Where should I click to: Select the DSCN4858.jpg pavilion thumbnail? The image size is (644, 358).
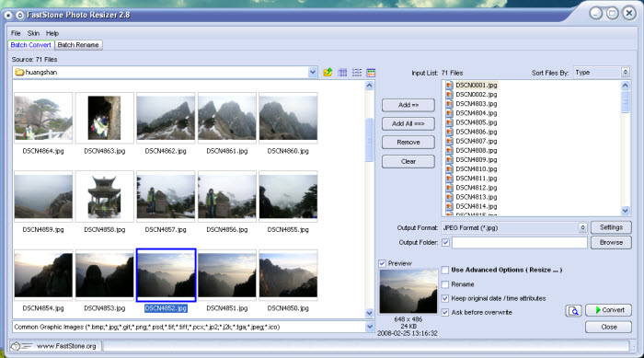[104, 196]
